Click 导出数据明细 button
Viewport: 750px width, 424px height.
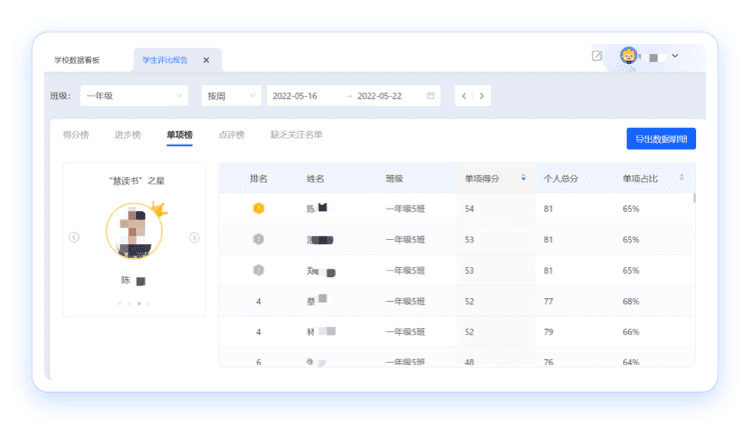[660, 139]
